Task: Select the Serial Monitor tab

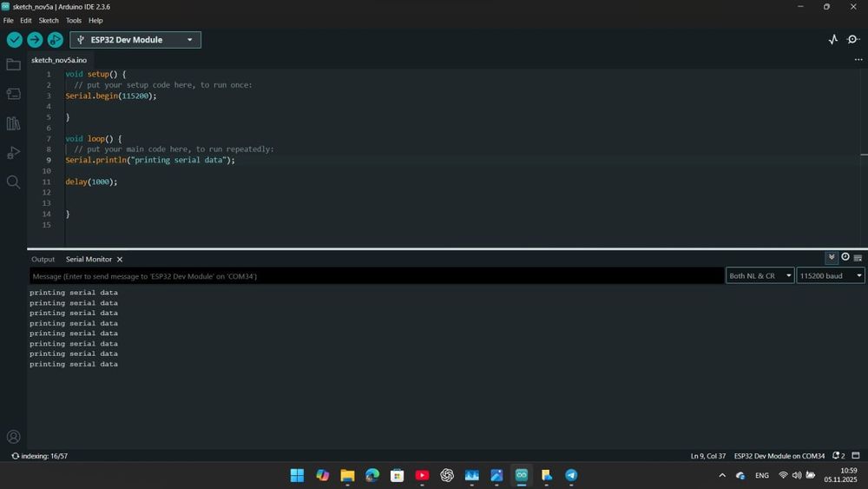Action: pos(89,259)
